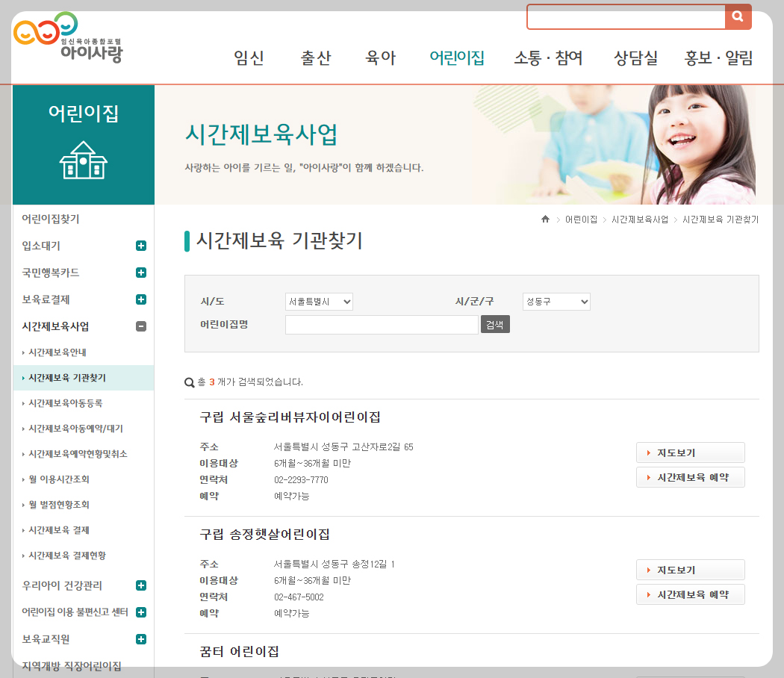Focus the 어린이집명 text input
784x678 pixels.
[x=382, y=325]
